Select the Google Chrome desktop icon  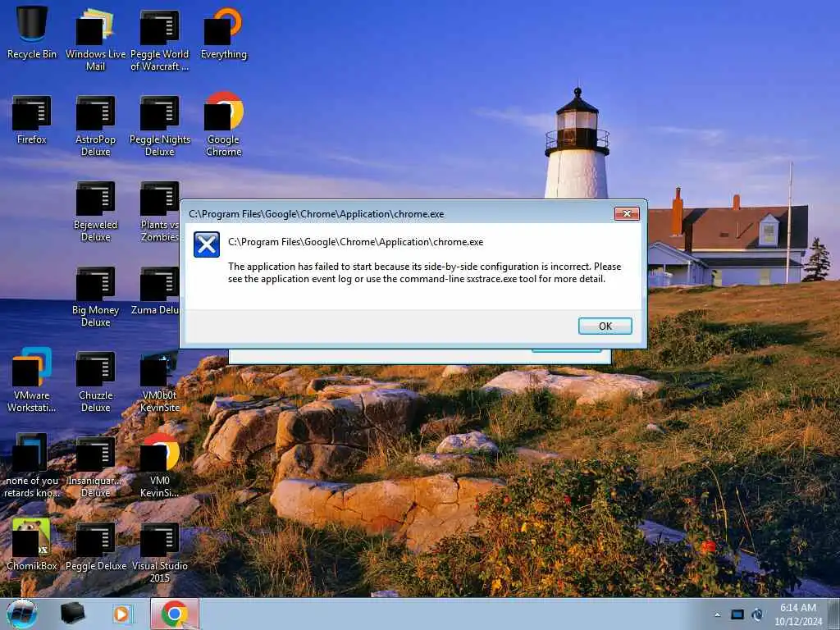pos(223,125)
